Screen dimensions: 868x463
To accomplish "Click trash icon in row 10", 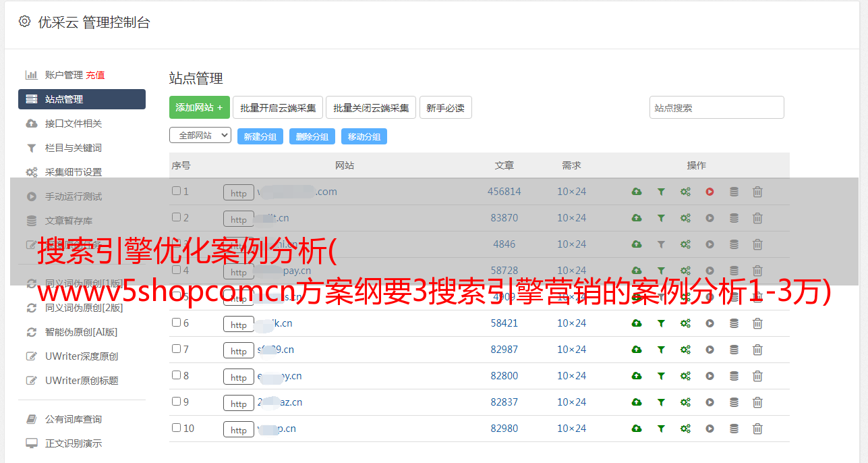I will pyautogui.click(x=757, y=429).
